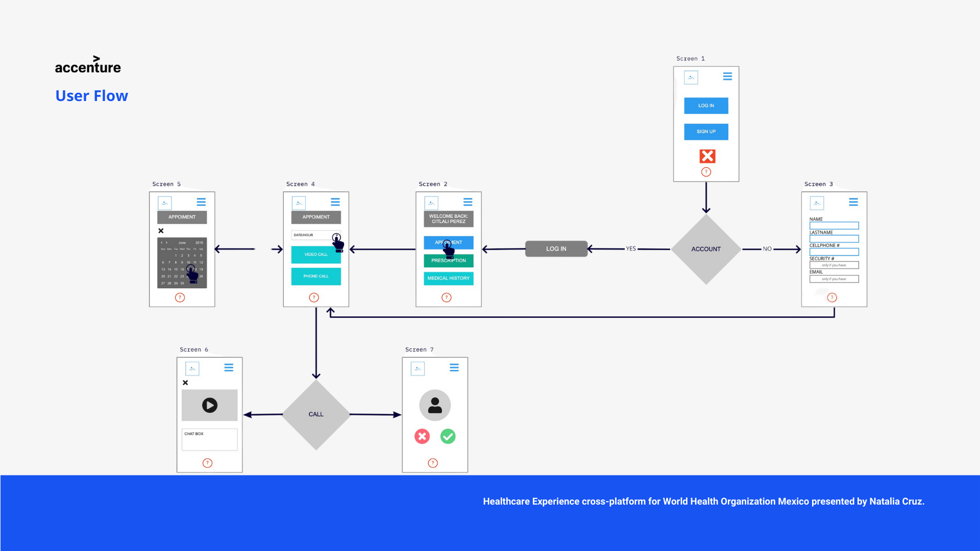
Task: Click the help question mark in Screen 2
Action: point(447,297)
